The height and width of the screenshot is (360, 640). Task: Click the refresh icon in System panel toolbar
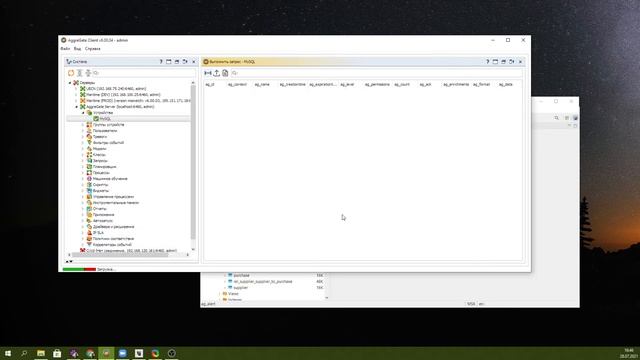pyautogui.click(x=71, y=73)
